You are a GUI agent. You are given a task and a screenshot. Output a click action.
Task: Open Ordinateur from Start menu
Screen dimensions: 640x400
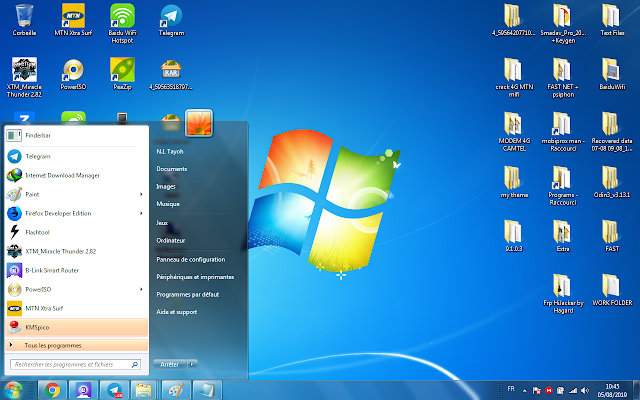tap(171, 240)
